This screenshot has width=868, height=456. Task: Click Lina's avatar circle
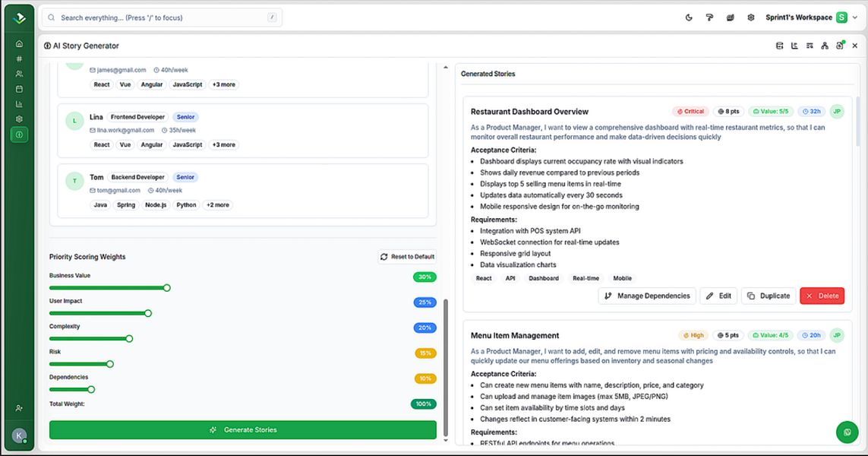pos(74,121)
